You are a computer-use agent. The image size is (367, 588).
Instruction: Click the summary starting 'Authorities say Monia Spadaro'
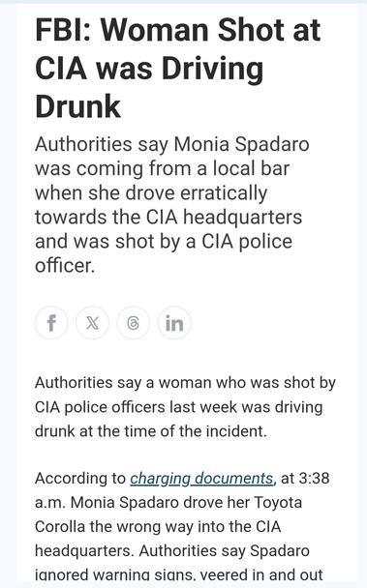172,205
